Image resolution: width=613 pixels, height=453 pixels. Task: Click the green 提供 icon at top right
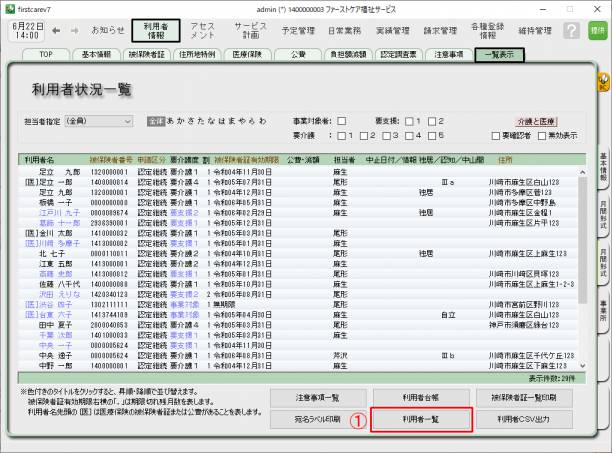pyautogui.click(x=597, y=31)
